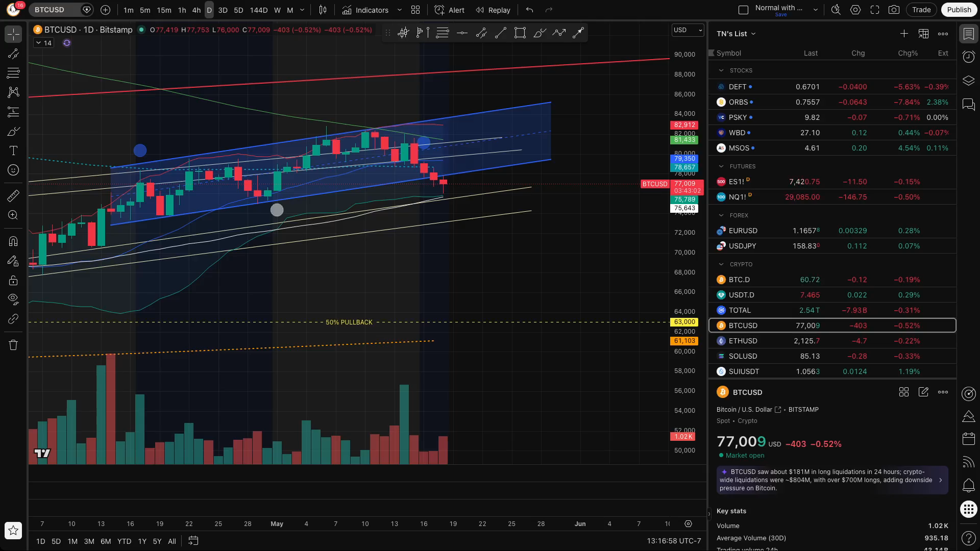Open the alerts clock panel icon

[x=968, y=57]
